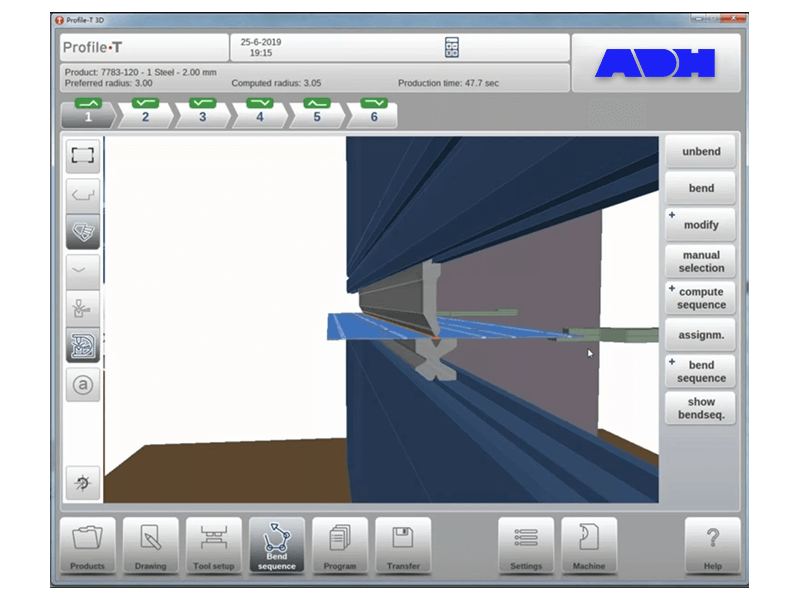Toggle the layered sheets view button

tap(83, 231)
